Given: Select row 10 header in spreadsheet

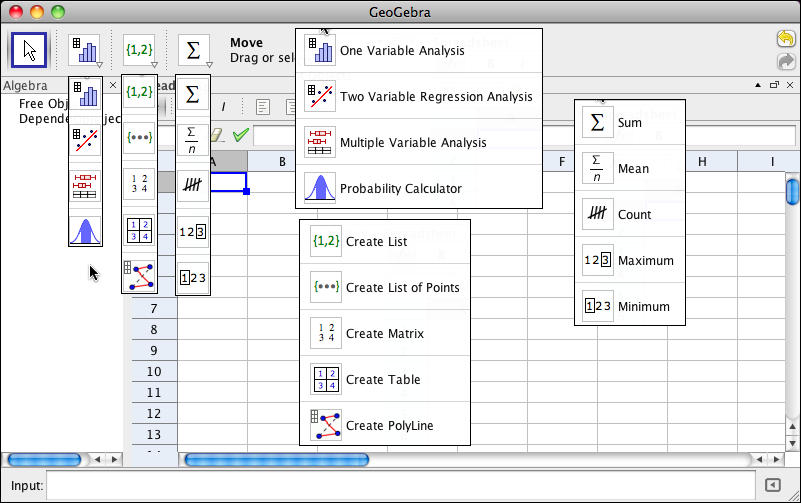Looking at the screenshot, I should point(153,372).
